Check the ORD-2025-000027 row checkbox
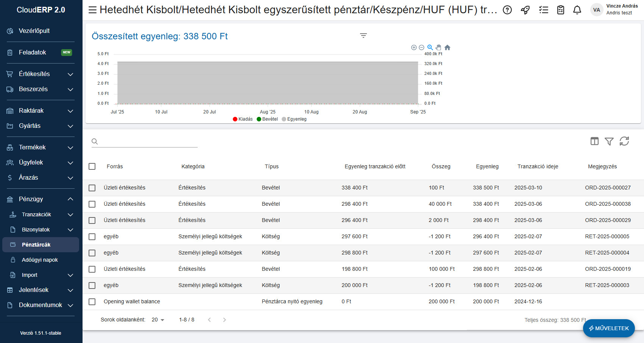Viewport: 644px width, 343px height. pos(92,188)
